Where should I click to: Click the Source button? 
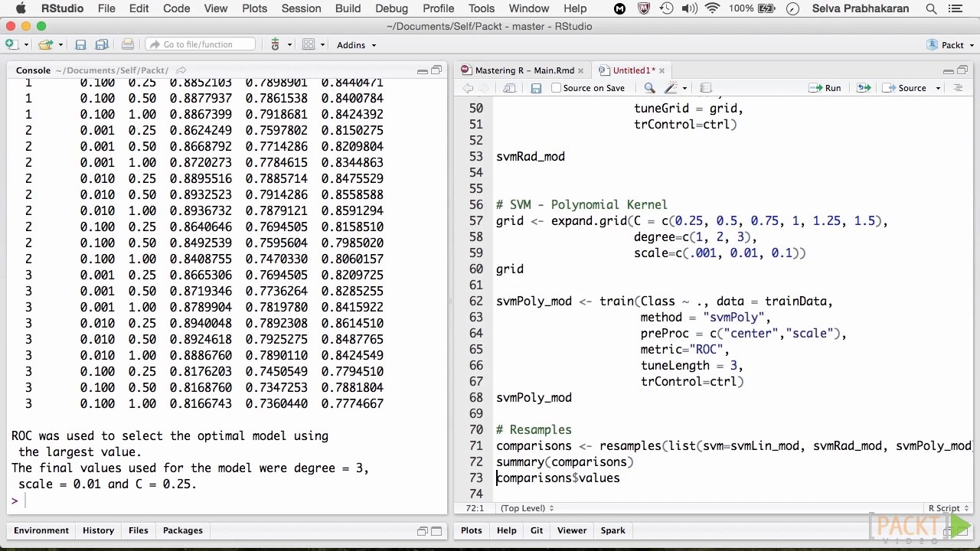[x=906, y=88]
